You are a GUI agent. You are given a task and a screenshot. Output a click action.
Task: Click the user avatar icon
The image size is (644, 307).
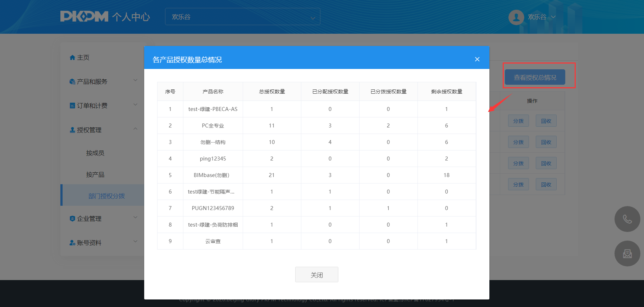click(516, 17)
